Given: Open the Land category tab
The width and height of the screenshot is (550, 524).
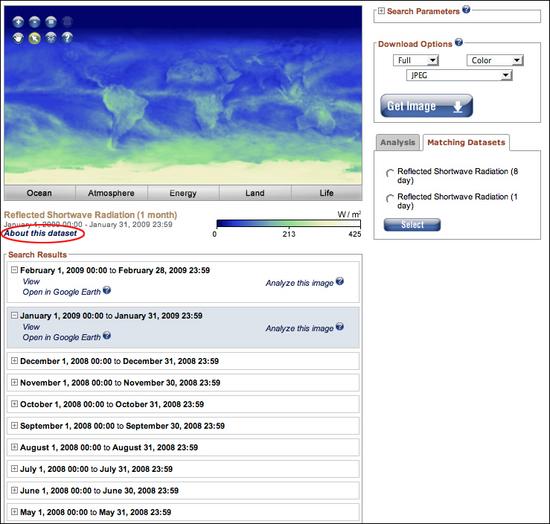Looking at the screenshot, I should pos(255,193).
